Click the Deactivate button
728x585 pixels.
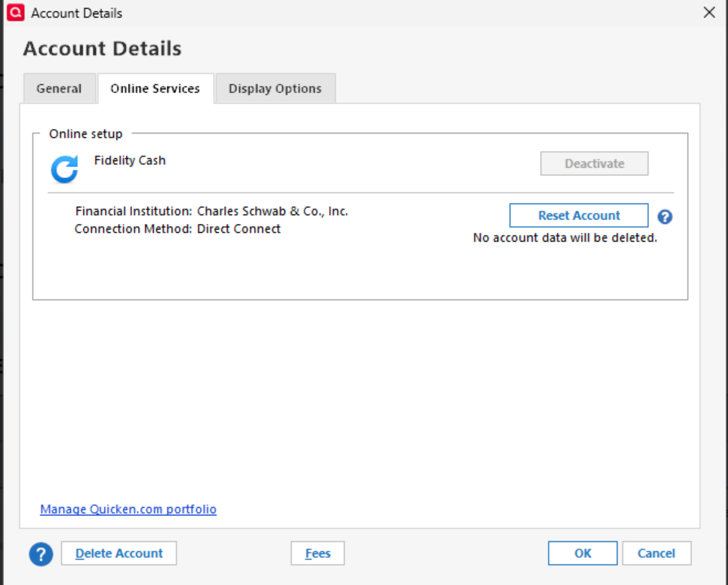pos(594,164)
